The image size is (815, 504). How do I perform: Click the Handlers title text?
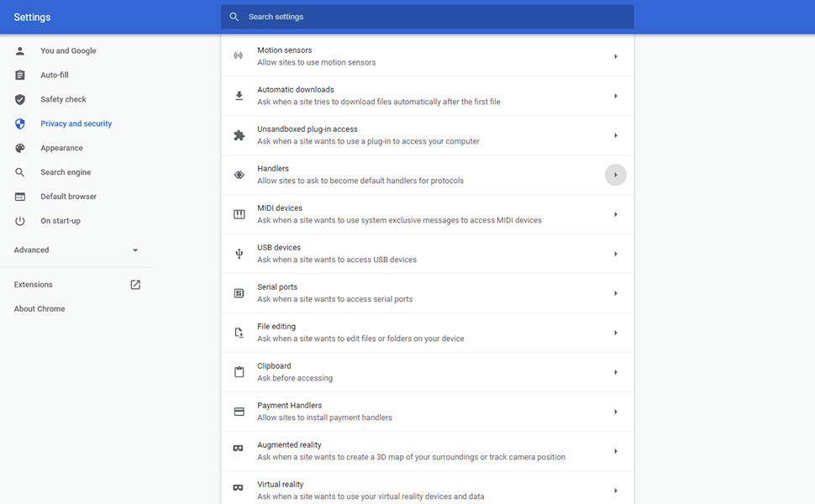pos(273,169)
